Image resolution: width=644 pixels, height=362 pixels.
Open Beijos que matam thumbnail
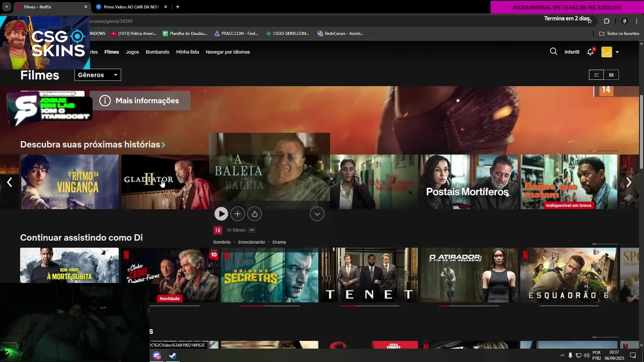click(x=569, y=182)
